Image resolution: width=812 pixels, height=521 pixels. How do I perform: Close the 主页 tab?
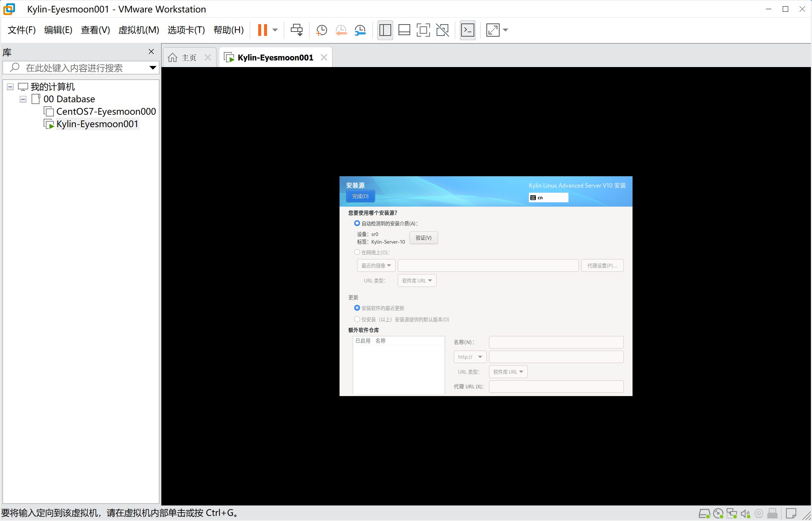(208, 58)
